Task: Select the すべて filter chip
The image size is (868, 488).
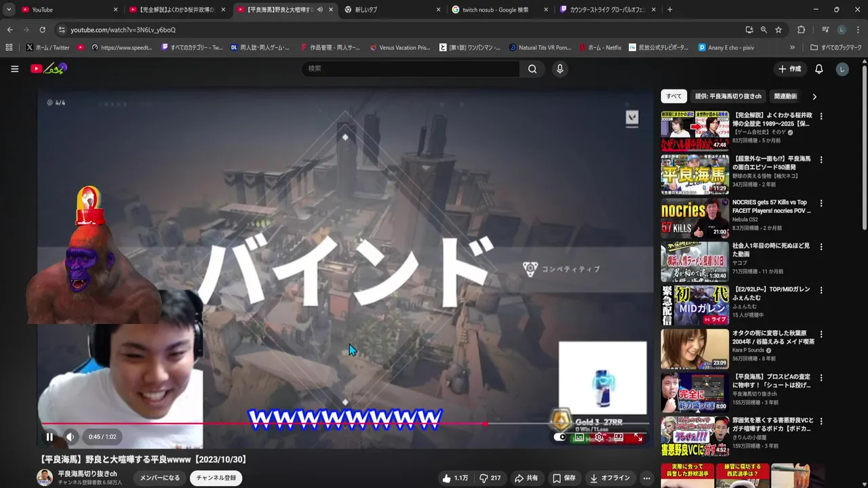Action: pos(674,96)
